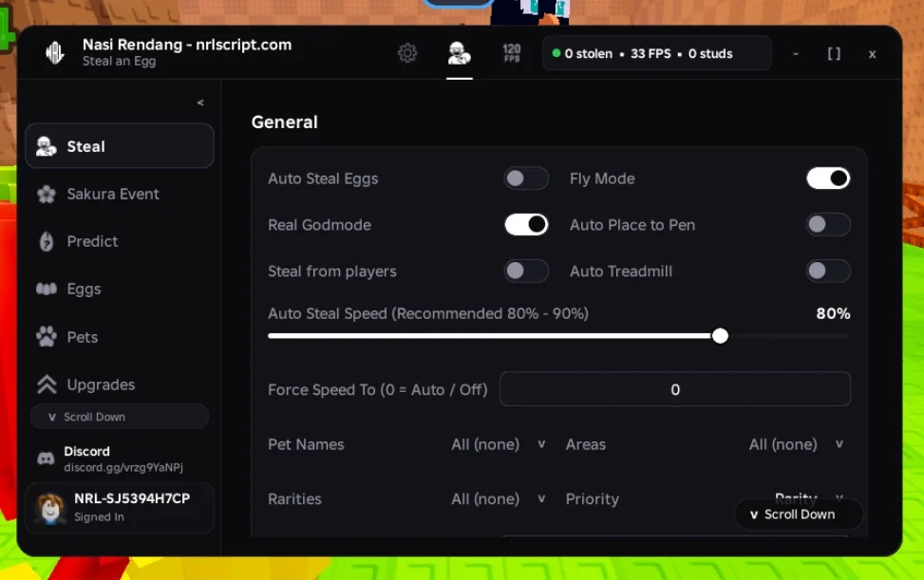Toggle Steal from players on
Image resolution: width=924 pixels, height=580 pixels.
click(526, 271)
